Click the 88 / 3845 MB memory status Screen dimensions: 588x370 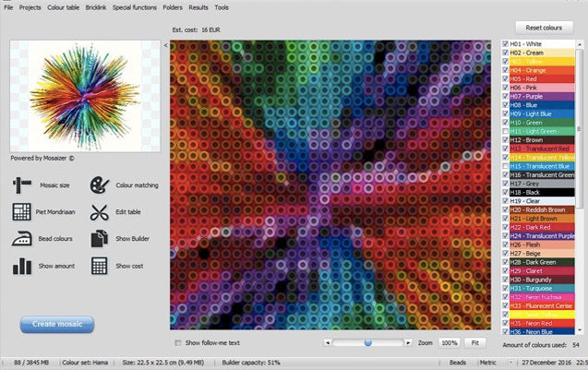pos(31,363)
